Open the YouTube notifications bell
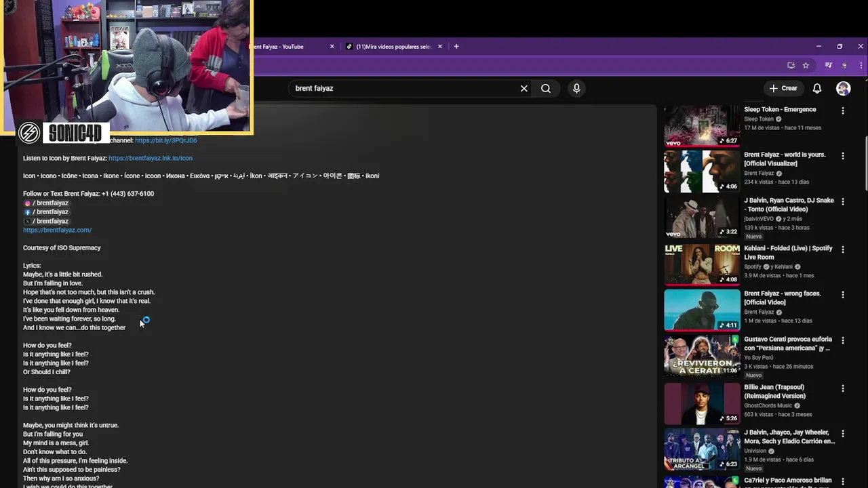 pyautogui.click(x=817, y=88)
